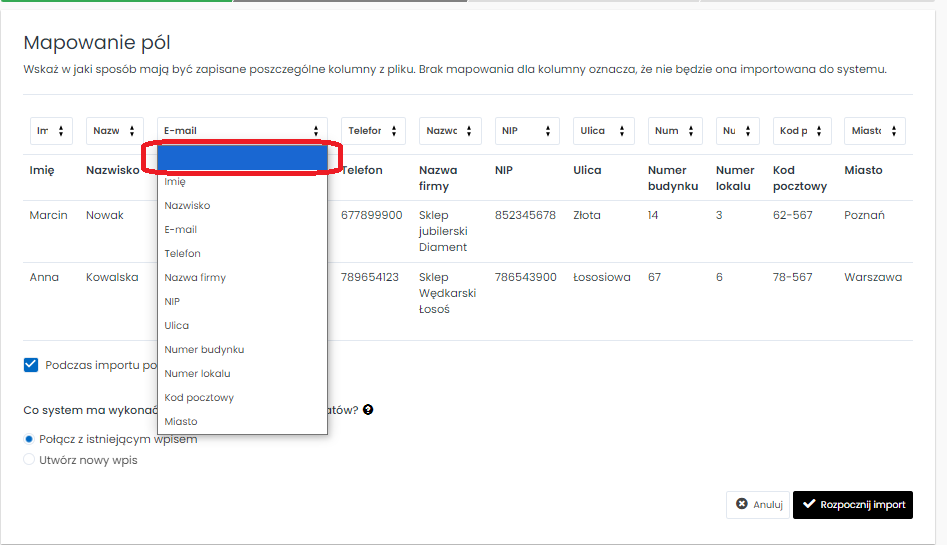Image resolution: width=947 pixels, height=545 pixels.
Task: Choose Telefon from the dropdown list
Action: (242, 253)
